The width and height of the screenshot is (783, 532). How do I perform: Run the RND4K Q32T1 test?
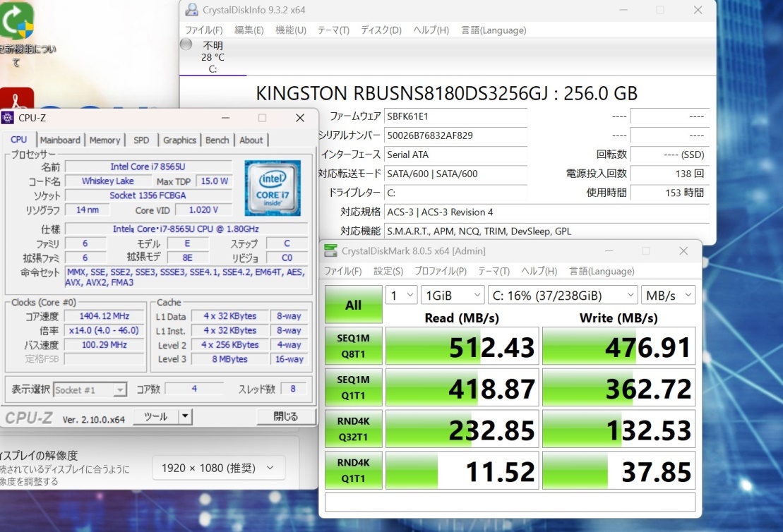[354, 429]
